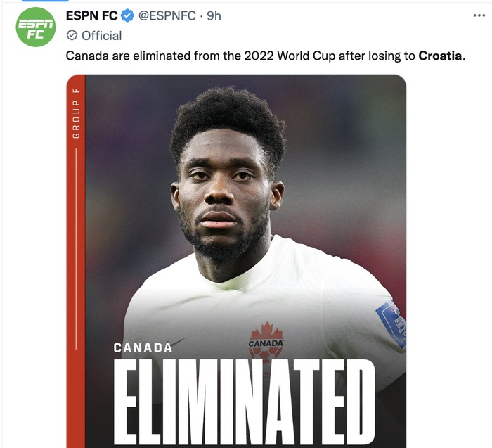Click the @ESPNFC handle
The image size is (492, 448).
click(167, 15)
